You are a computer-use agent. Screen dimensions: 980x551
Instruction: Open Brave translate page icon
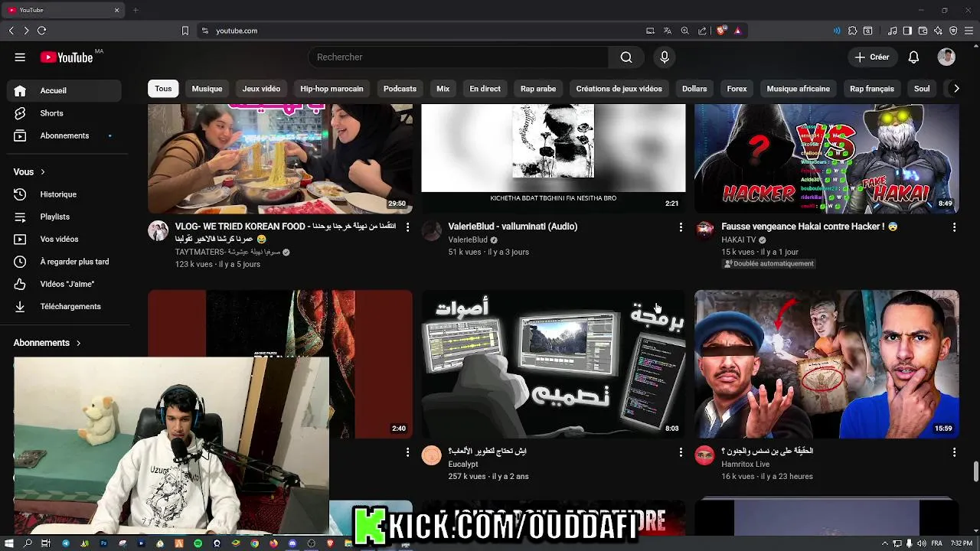click(x=668, y=31)
